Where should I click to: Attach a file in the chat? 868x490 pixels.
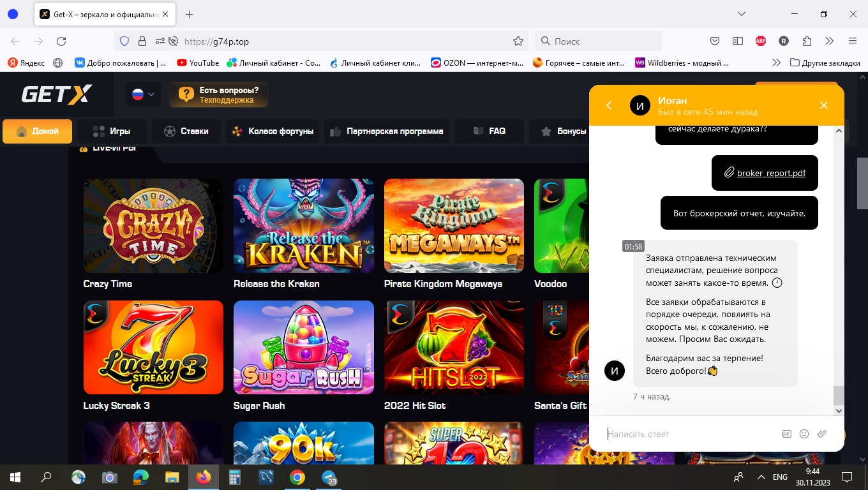pyautogui.click(x=822, y=434)
